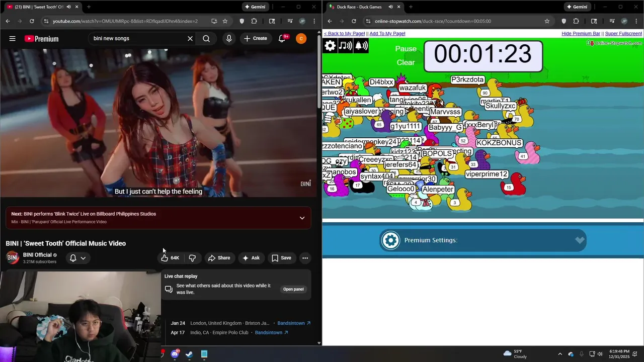This screenshot has height=362, width=644.
Task: Open new tab in YouTube window
Action: pos(89,7)
